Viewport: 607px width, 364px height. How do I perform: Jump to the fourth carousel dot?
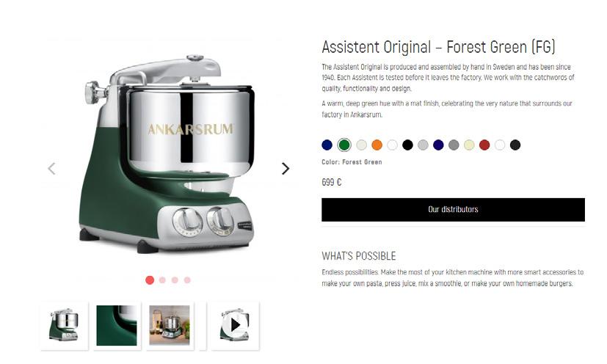[x=187, y=280]
